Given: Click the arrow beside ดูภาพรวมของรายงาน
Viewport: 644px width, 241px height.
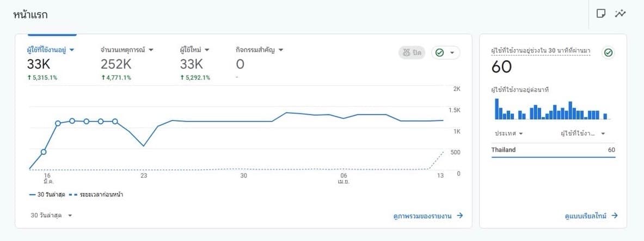Looking at the screenshot, I should (460, 216).
